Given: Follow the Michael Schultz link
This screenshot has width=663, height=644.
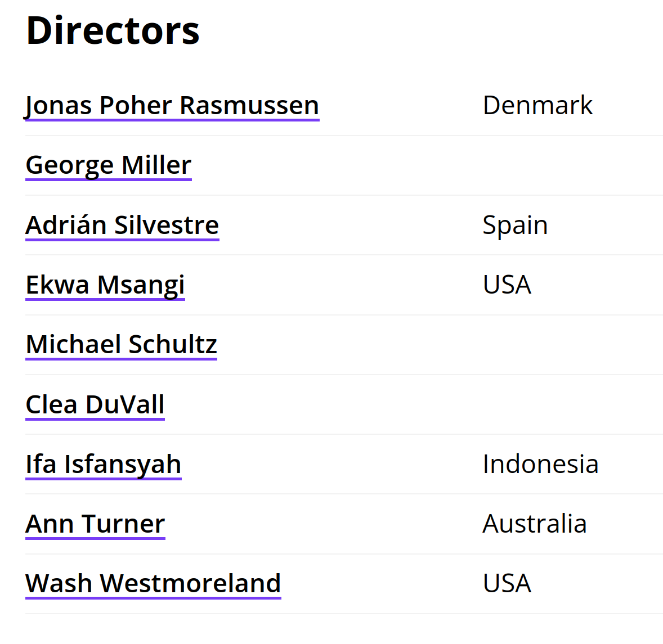Looking at the screenshot, I should tap(122, 345).
